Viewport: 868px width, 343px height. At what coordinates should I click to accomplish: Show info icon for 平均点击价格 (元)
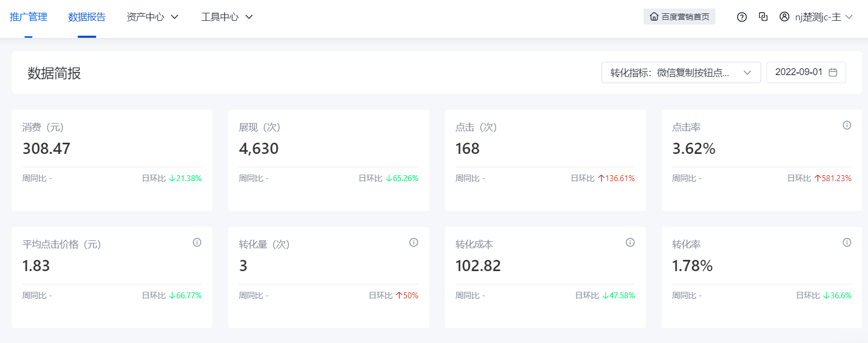pos(197,242)
